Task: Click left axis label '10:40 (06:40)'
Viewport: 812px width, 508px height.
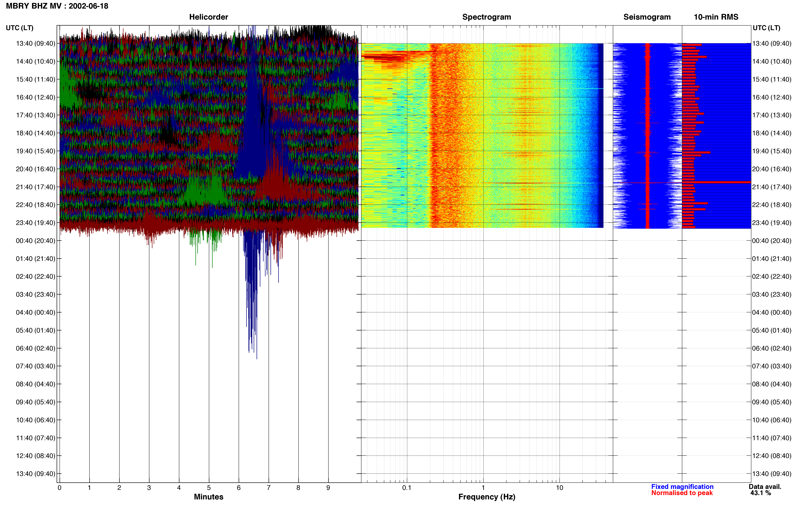Action: point(36,420)
